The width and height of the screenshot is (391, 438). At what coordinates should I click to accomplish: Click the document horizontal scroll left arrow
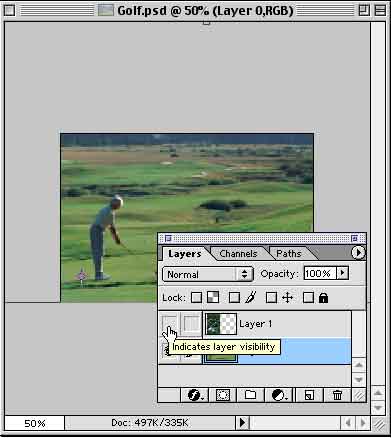(x=348, y=423)
